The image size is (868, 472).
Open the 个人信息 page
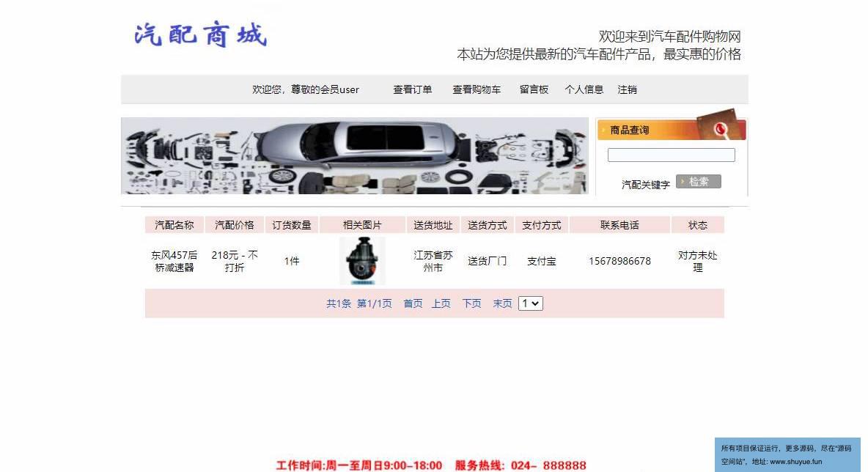click(x=584, y=89)
